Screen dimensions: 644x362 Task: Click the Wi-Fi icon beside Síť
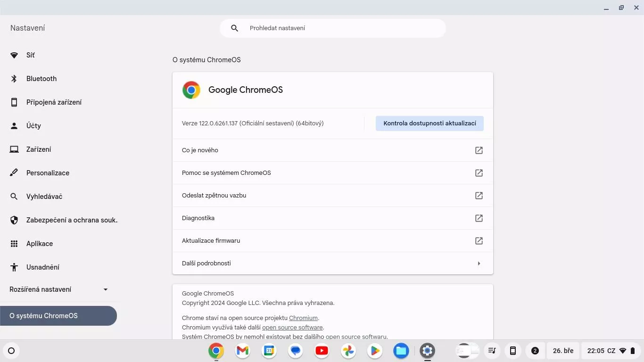pos(14,55)
